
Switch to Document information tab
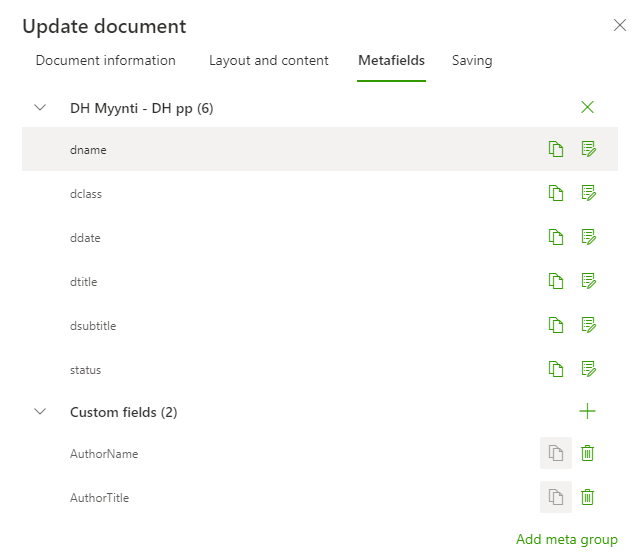click(105, 61)
